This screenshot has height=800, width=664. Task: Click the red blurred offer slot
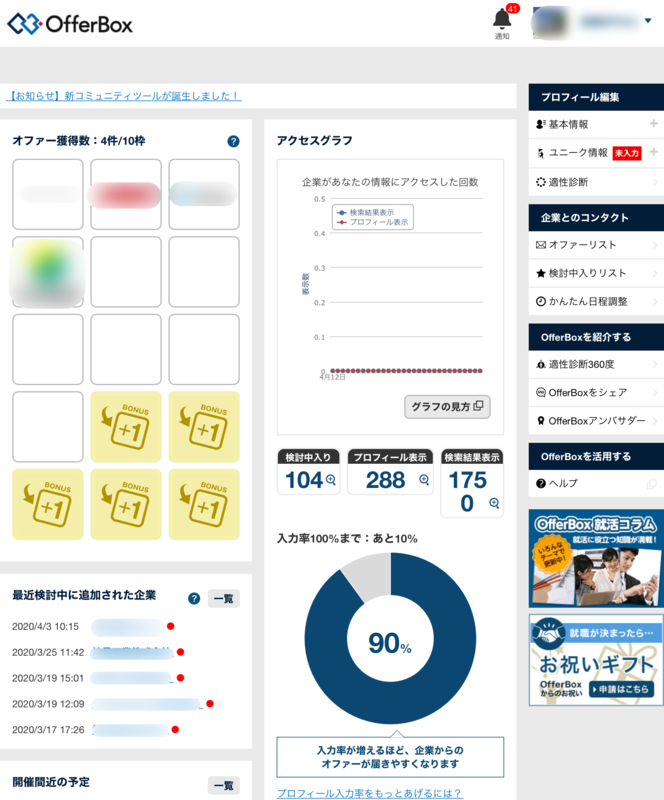[125, 195]
